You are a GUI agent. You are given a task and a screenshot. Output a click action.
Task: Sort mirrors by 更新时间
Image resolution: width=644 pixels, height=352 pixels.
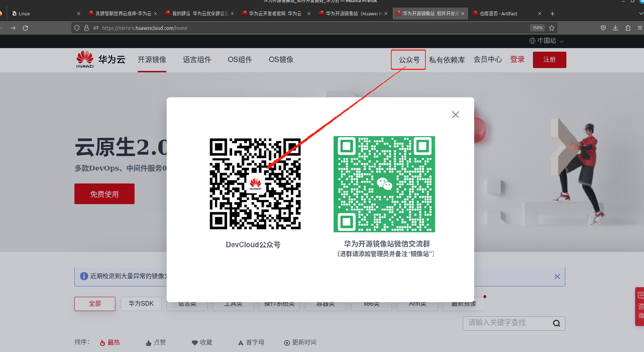click(300, 342)
